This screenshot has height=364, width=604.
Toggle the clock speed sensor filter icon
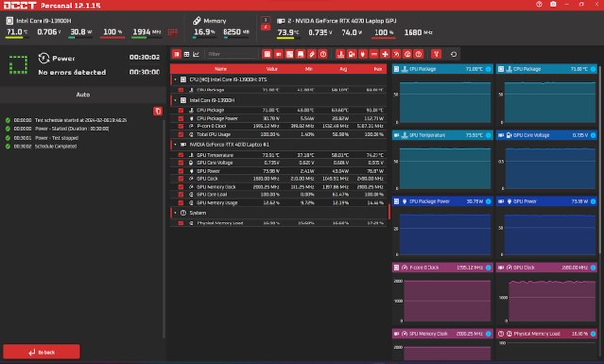(396, 55)
